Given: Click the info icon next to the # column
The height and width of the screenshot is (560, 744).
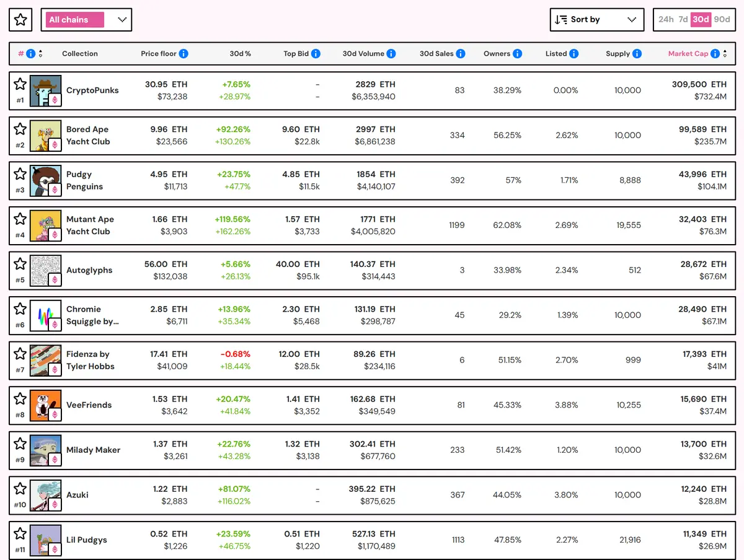Looking at the screenshot, I should click(x=30, y=54).
